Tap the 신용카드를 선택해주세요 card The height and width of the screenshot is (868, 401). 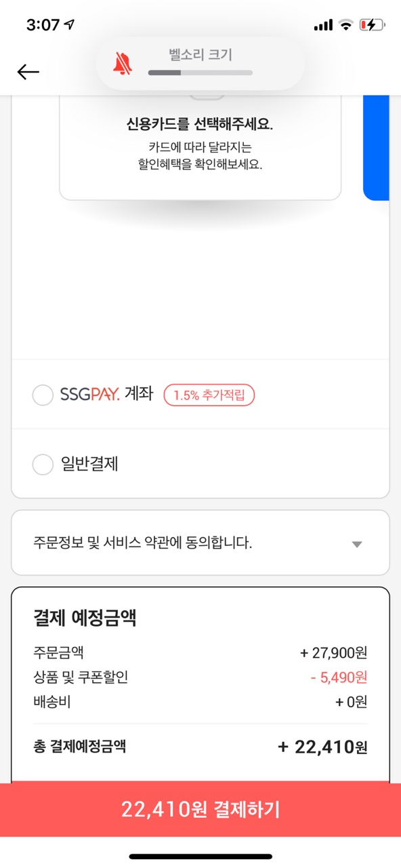(x=200, y=147)
